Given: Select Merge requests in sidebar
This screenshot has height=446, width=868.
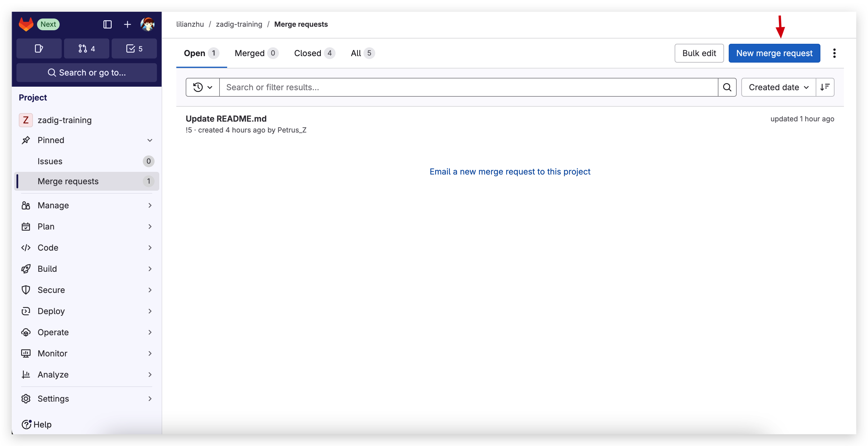Looking at the screenshot, I should pyautogui.click(x=87, y=181).
